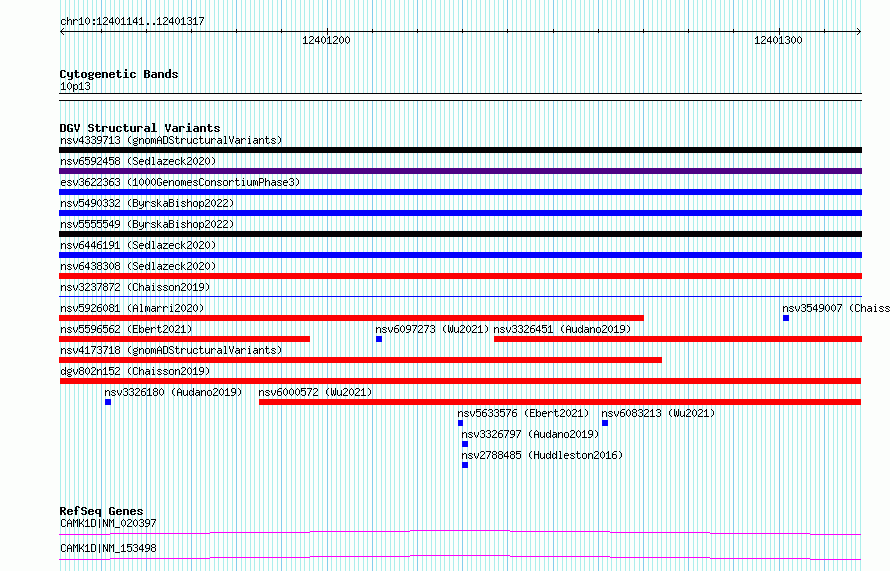Click the nsv5633576 (Ebert2021) label

(x=523, y=413)
